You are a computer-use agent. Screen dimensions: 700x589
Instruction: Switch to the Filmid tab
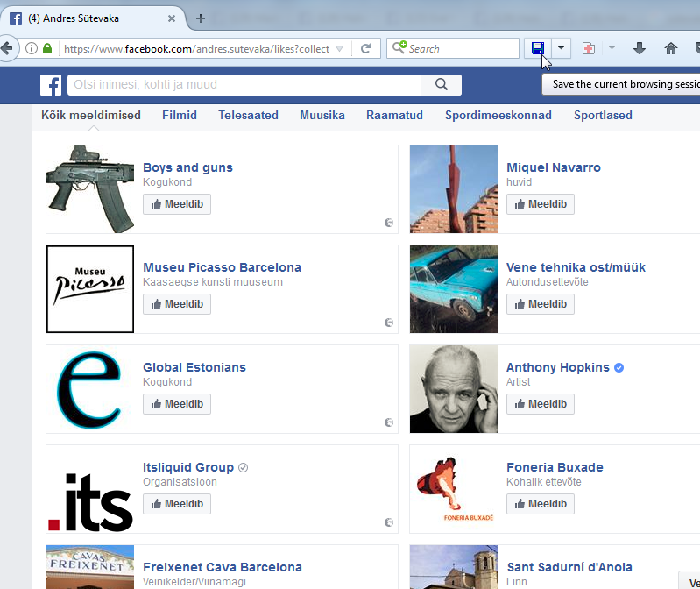180,115
